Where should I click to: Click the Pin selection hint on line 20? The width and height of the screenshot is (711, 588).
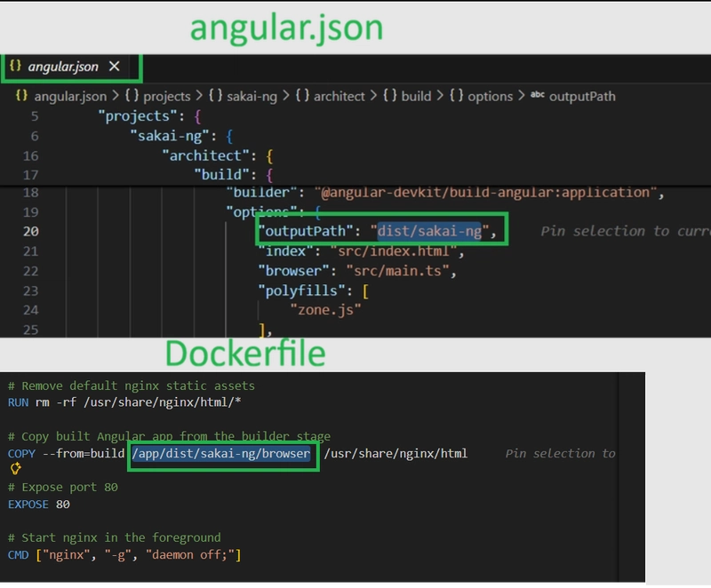[x=626, y=232]
